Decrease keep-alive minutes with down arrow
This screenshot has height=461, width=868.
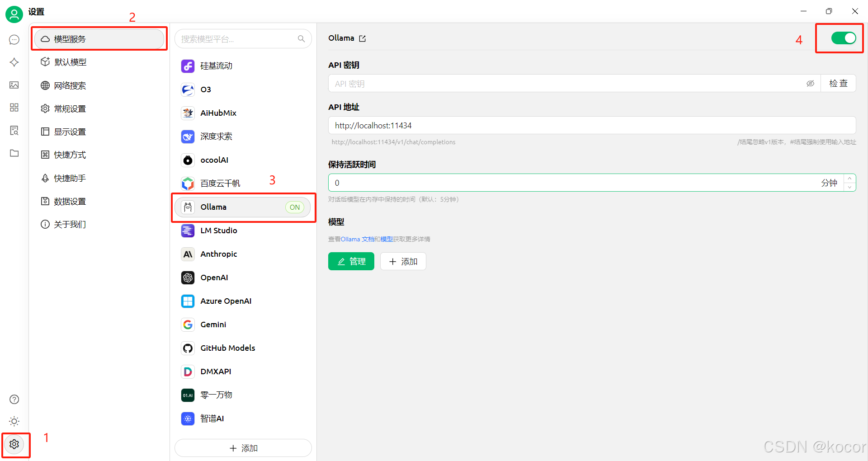(x=850, y=187)
